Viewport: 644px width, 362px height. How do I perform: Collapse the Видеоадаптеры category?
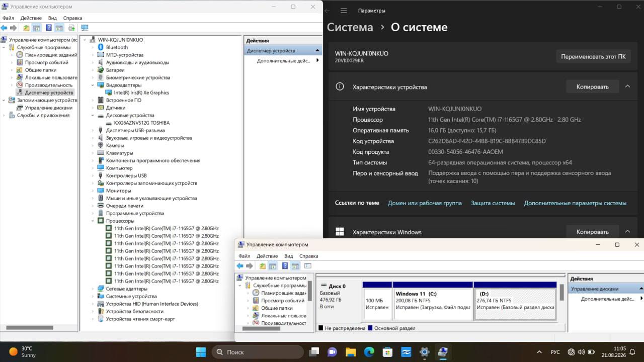(93, 85)
